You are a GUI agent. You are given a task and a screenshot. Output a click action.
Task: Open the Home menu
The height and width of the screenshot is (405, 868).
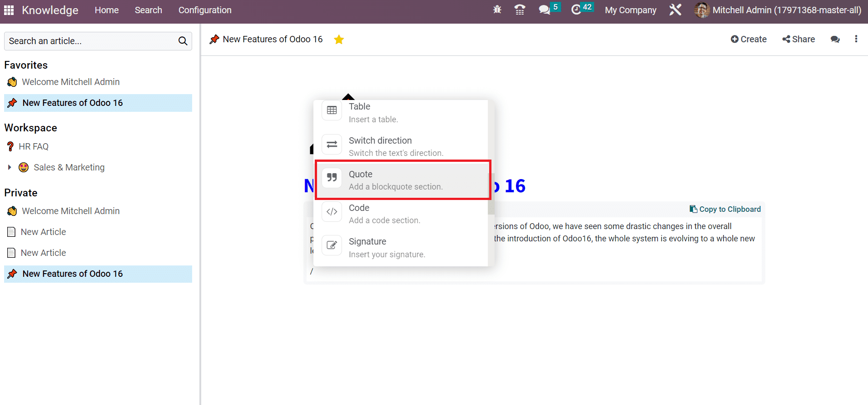[107, 10]
